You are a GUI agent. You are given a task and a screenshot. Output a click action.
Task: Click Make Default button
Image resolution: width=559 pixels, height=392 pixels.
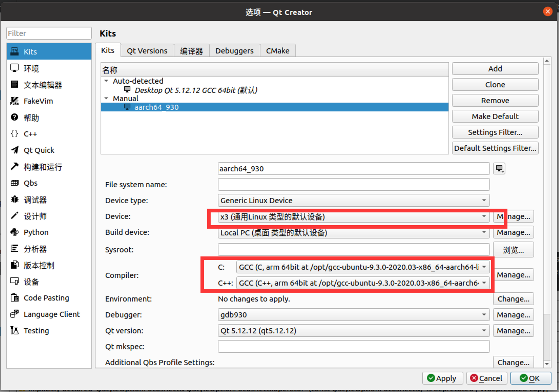(495, 116)
